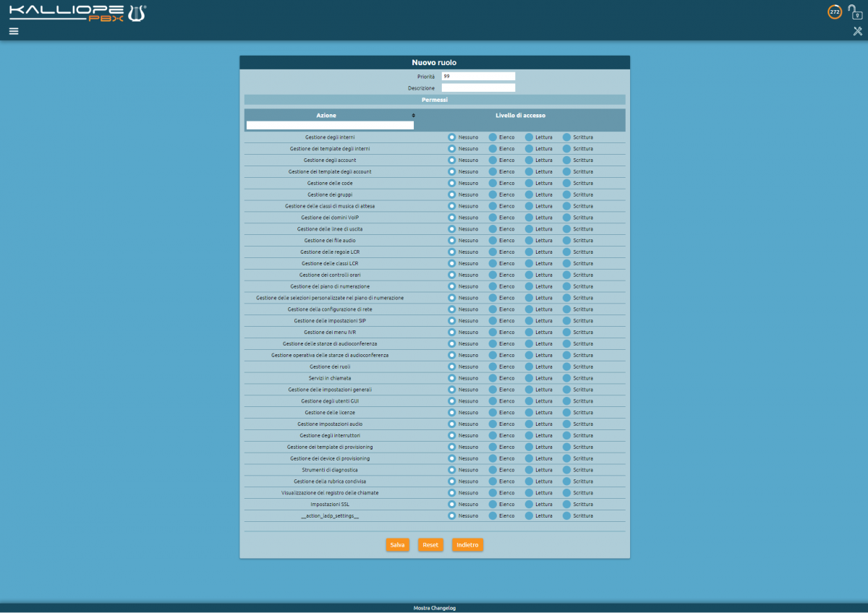This screenshot has height=613, width=868.
Task: Click the Salva button
Action: point(397,544)
